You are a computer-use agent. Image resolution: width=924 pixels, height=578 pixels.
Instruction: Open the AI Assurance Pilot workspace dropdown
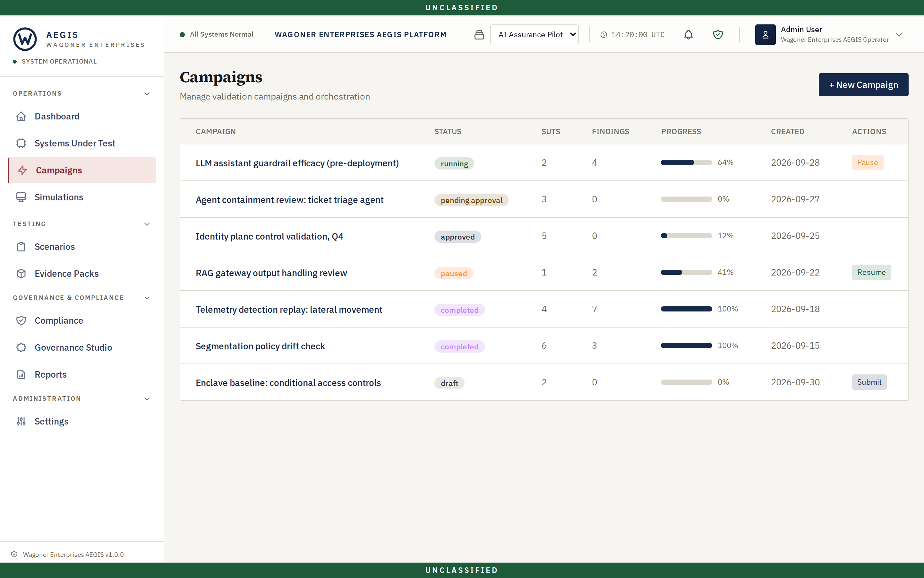pyautogui.click(x=534, y=34)
